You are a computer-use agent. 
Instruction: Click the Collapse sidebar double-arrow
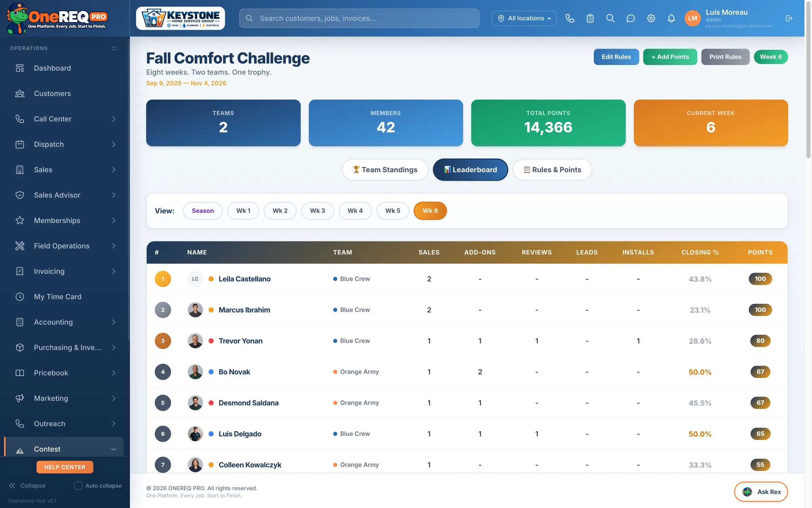12,486
